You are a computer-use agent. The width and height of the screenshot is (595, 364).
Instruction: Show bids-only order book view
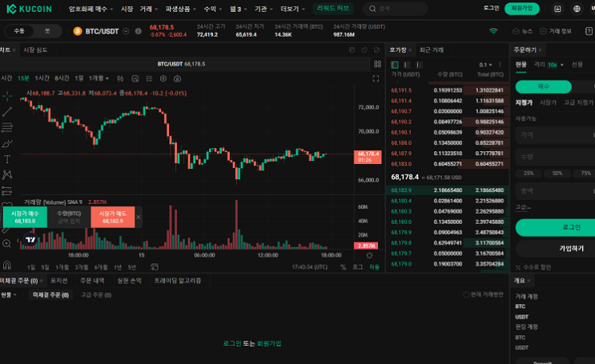pyautogui.click(x=420, y=65)
